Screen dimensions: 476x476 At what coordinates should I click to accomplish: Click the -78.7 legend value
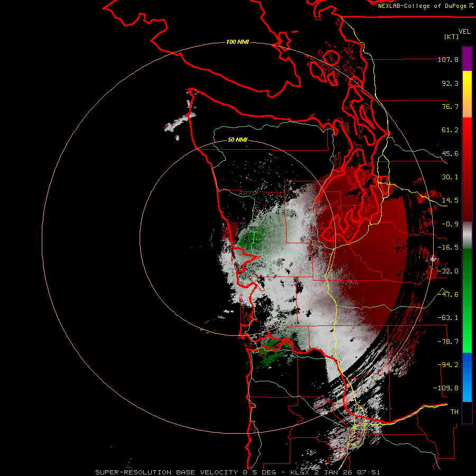tap(448, 342)
